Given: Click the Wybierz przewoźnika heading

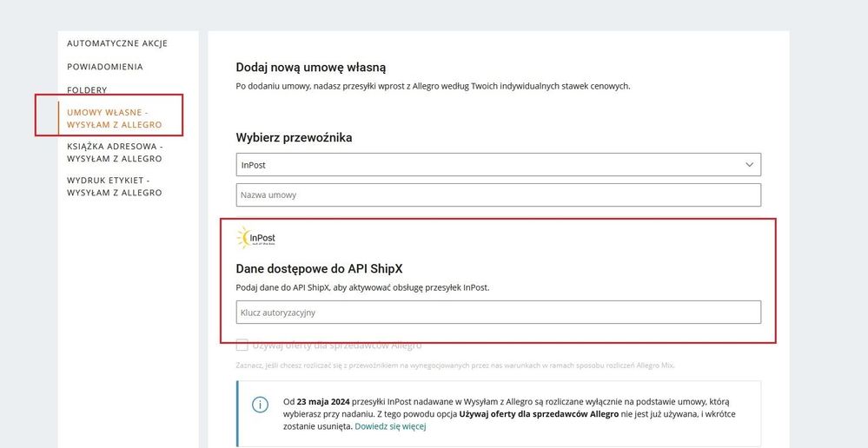Looking at the screenshot, I should coord(294,137).
